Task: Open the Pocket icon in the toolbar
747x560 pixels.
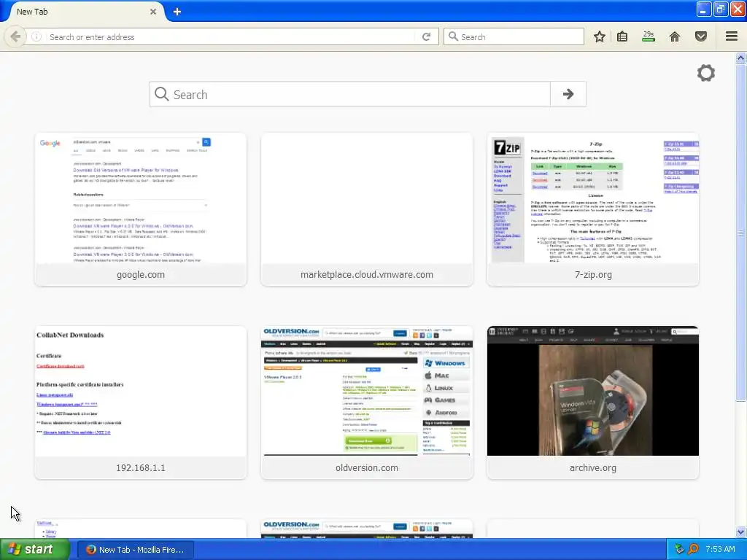Action: [701, 36]
